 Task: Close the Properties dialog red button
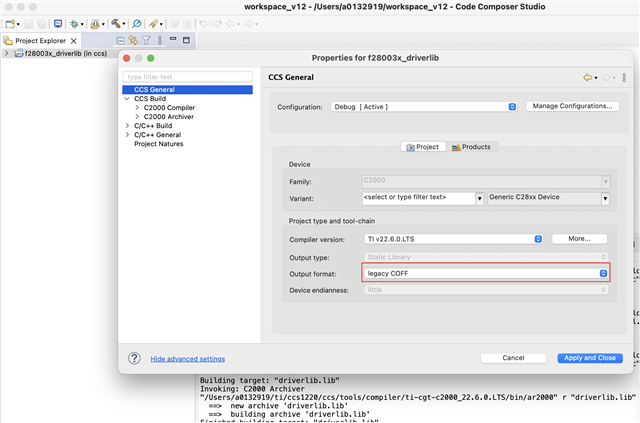[x=127, y=58]
